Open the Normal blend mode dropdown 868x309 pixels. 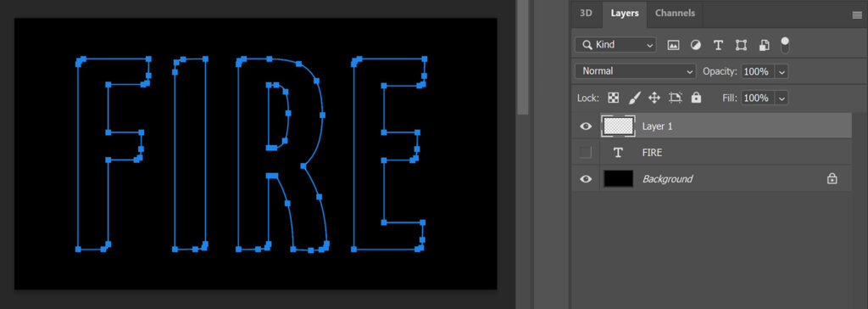click(x=636, y=71)
